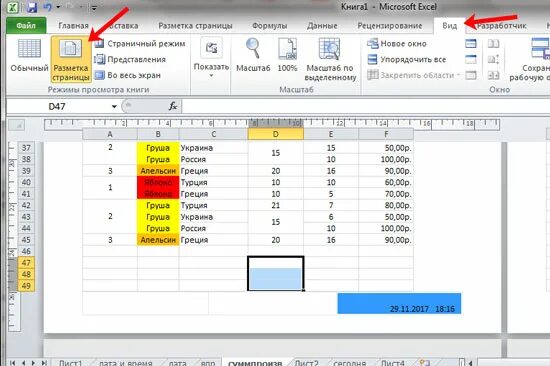Click cell with Апельсин in row 39

[x=158, y=171]
